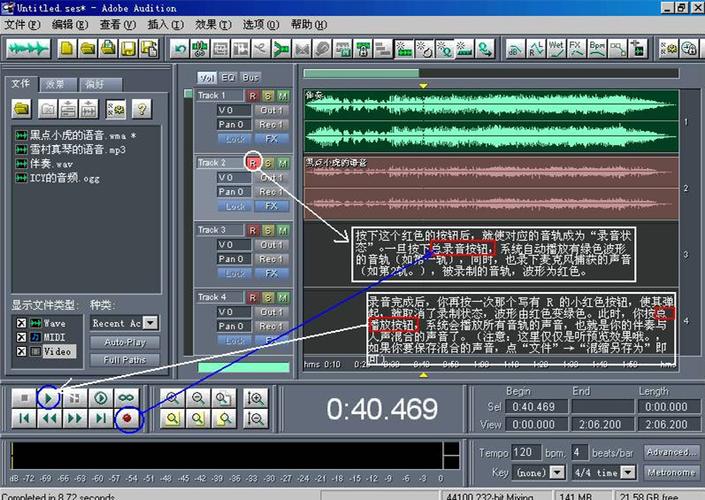Click the Bpm toolbar icon
Image resolution: width=705 pixels, height=500 pixels.
[597, 49]
